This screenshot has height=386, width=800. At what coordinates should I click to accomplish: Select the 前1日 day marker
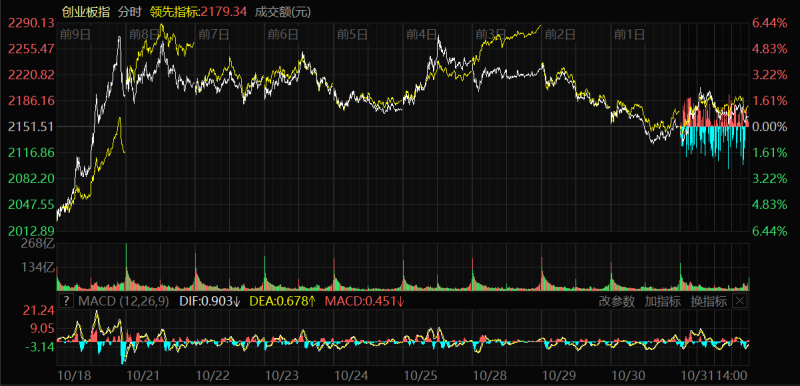pos(629,34)
